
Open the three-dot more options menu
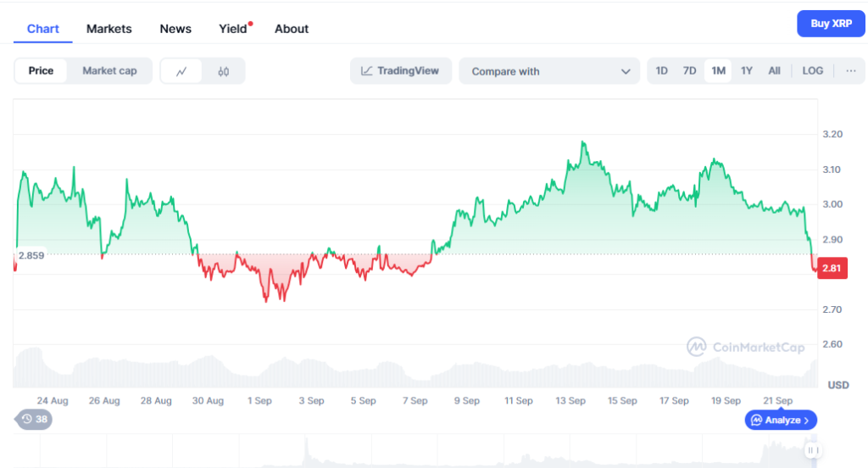pos(850,71)
